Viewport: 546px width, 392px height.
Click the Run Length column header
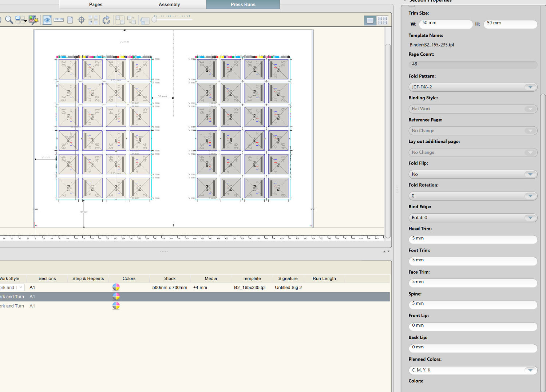tap(324, 278)
